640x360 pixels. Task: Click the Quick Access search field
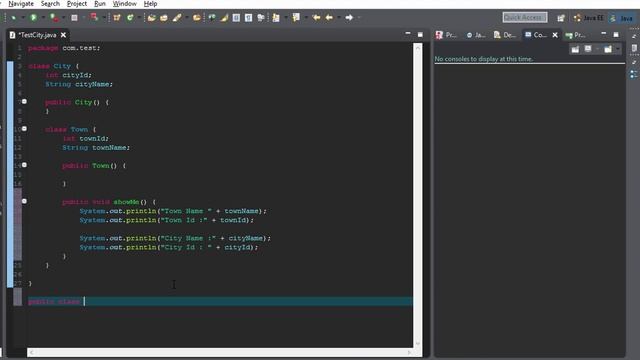coord(525,18)
